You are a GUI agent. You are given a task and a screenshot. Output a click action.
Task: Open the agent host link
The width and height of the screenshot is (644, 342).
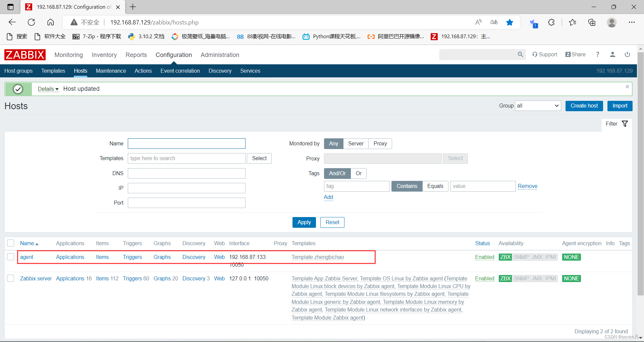27,257
